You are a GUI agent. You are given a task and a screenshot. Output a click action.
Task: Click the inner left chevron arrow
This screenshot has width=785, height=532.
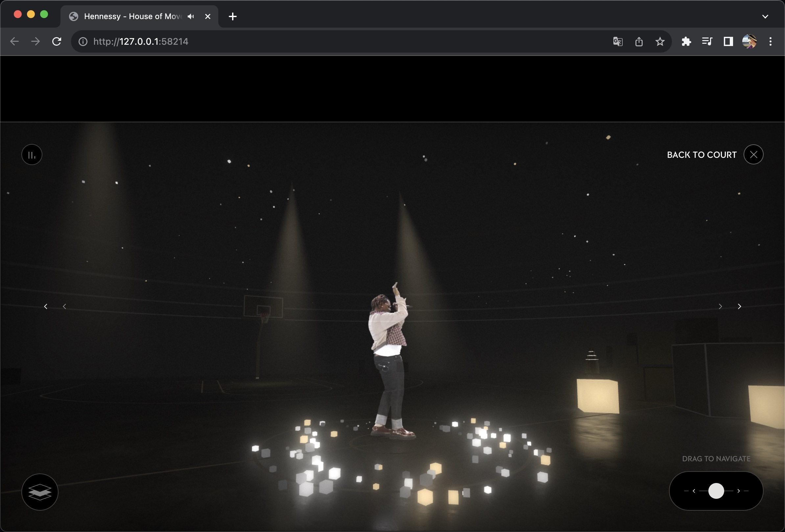64,306
